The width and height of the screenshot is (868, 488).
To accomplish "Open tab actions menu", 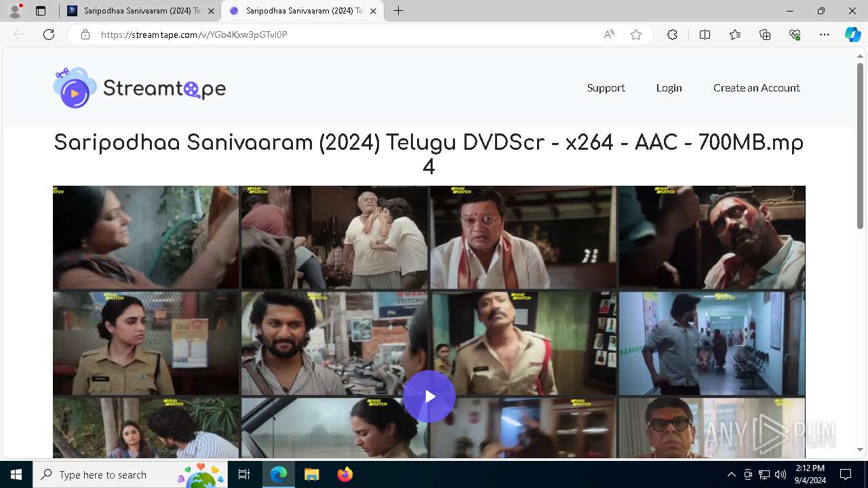I will coord(41,11).
